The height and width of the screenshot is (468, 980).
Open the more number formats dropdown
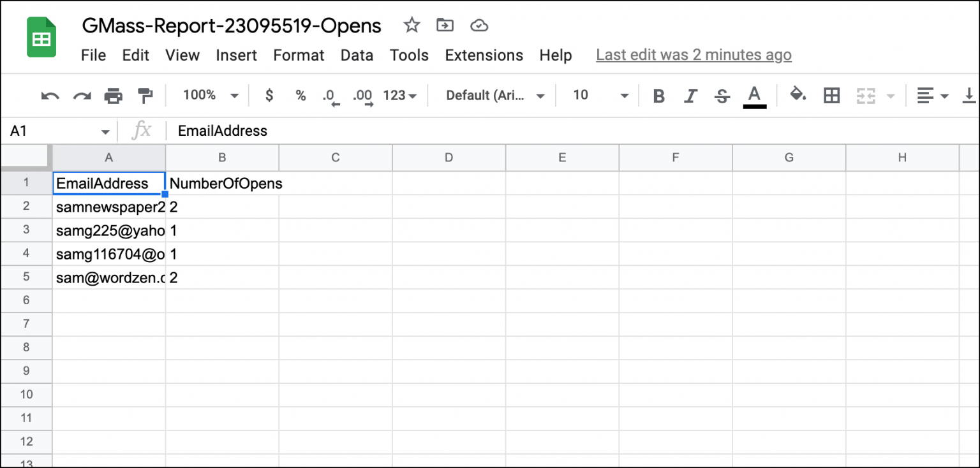tap(399, 95)
